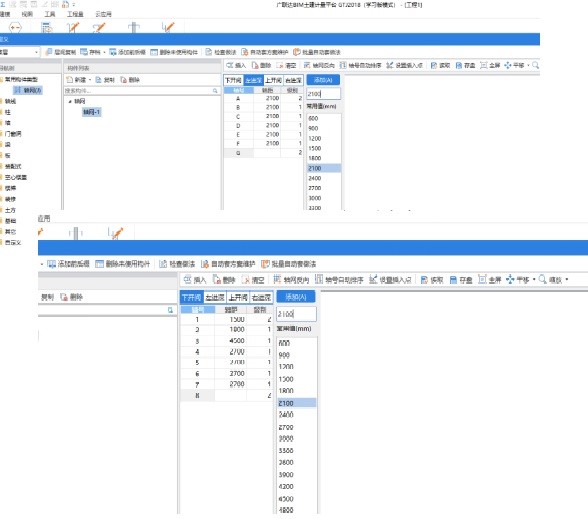This screenshot has width=588, height=519.
Task: Click 添加(A) button beside the A–G table
Action: 323,80
